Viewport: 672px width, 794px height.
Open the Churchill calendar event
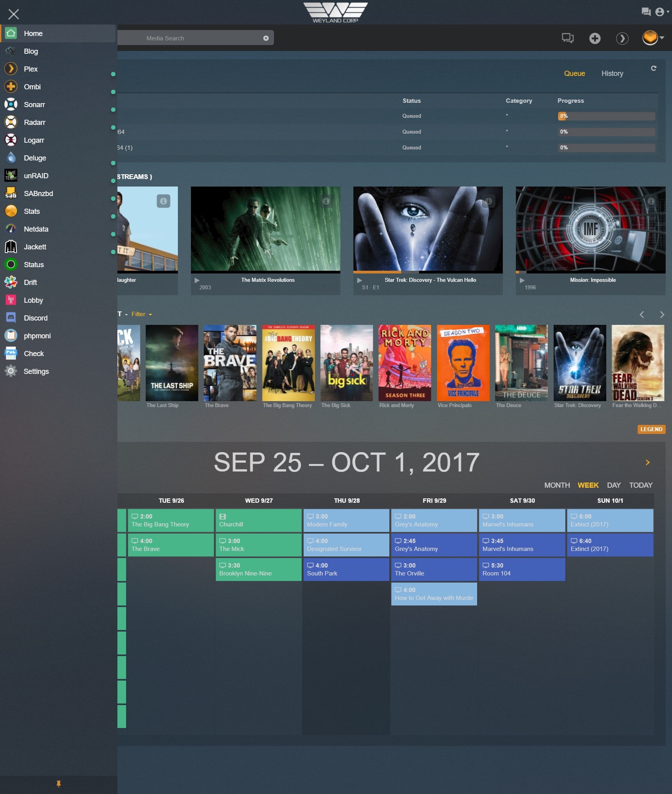(x=259, y=521)
